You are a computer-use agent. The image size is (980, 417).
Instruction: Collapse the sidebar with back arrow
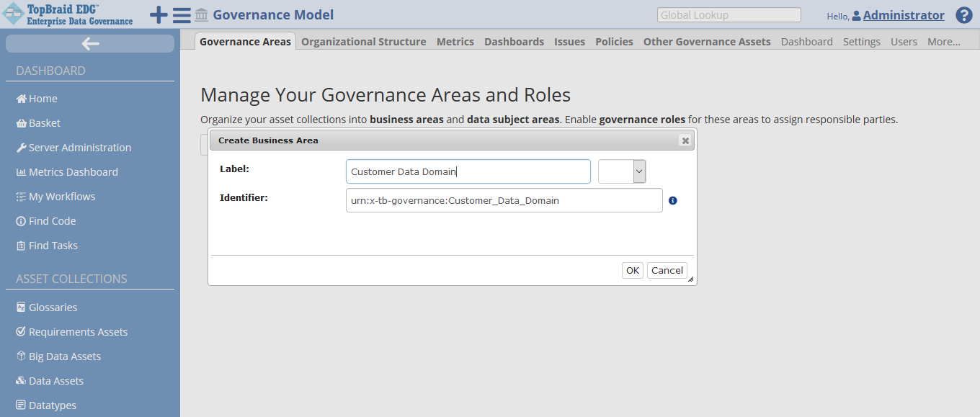(x=90, y=44)
